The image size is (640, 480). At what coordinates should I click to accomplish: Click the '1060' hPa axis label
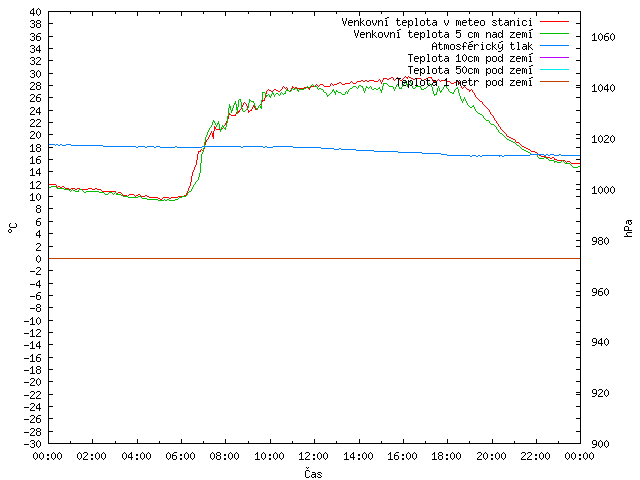coord(603,38)
